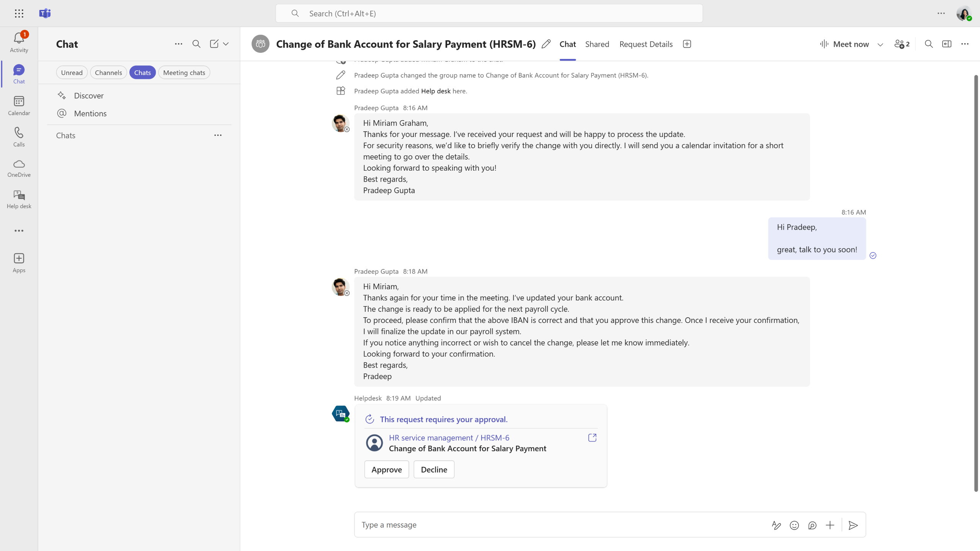Open the emoji picker in compose box
This screenshot has width=980, height=551.
[794, 525]
